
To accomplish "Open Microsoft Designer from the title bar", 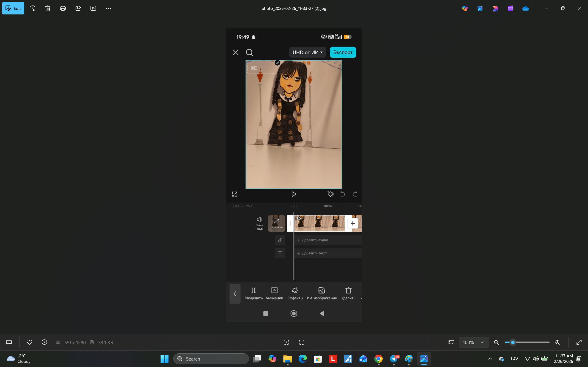I will [495, 8].
